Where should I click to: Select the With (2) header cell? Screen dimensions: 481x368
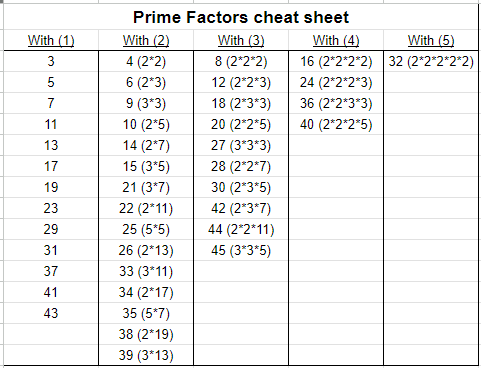click(146, 40)
